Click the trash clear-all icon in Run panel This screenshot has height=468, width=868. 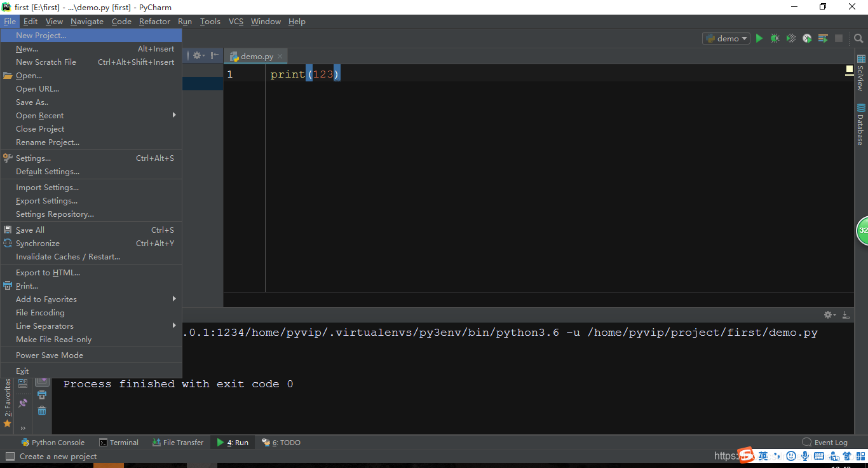click(x=42, y=411)
